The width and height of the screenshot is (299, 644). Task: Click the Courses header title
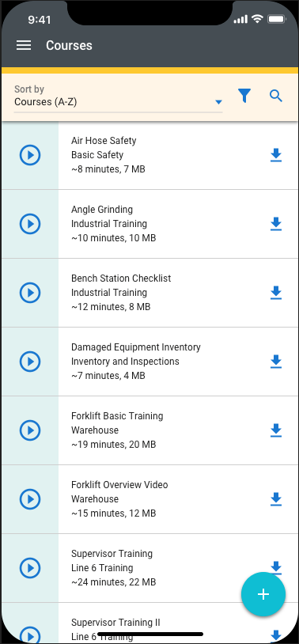[69, 45]
